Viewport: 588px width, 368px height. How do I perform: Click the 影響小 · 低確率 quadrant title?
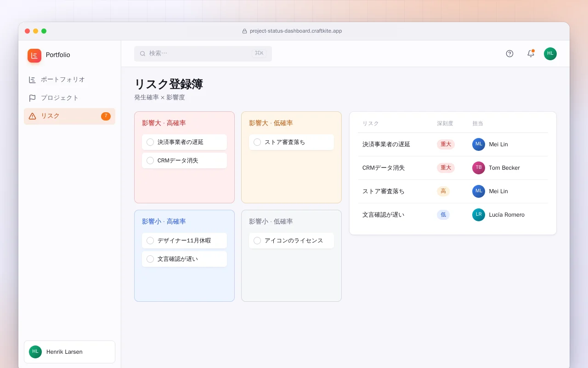click(271, 222)
